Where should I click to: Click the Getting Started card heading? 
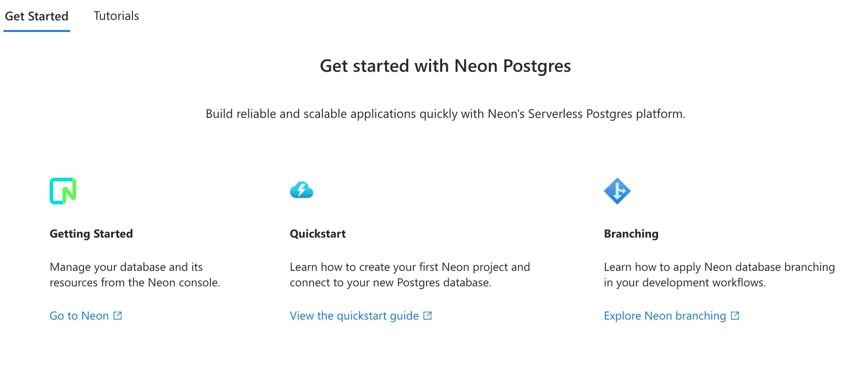tap(91, 234)
